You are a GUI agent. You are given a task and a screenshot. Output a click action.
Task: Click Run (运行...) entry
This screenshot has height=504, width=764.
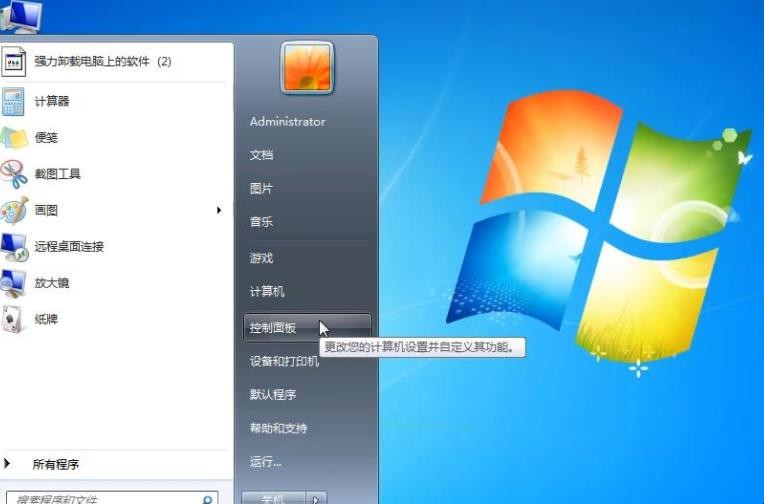(266, 462)
